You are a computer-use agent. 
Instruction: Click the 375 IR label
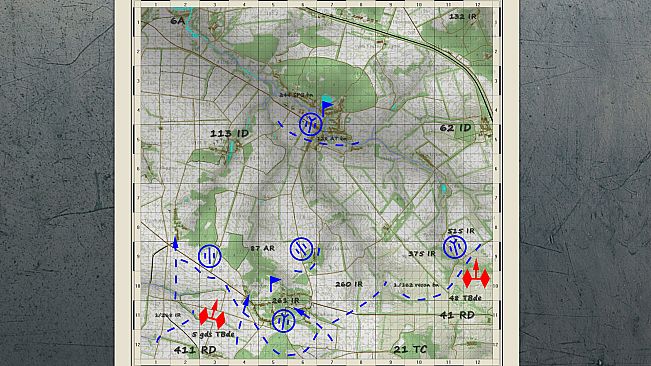tap(422, 254)
